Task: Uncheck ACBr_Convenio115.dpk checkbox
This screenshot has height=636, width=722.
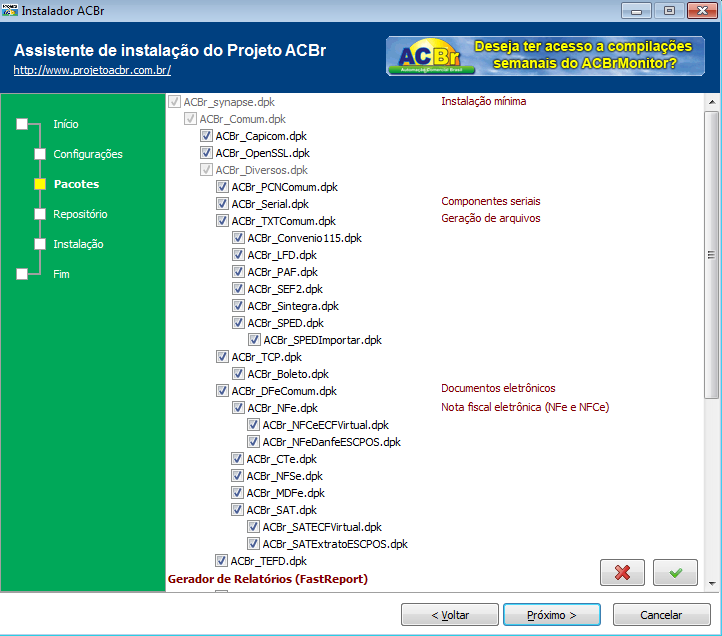Action: pyautogui.click(x=238, y=238)
